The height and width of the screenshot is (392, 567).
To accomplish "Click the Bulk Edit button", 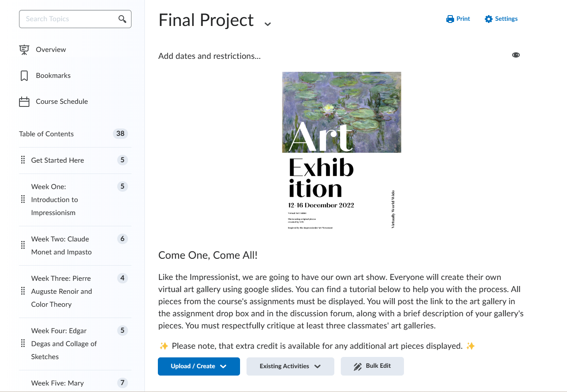I will click(372, 366).
